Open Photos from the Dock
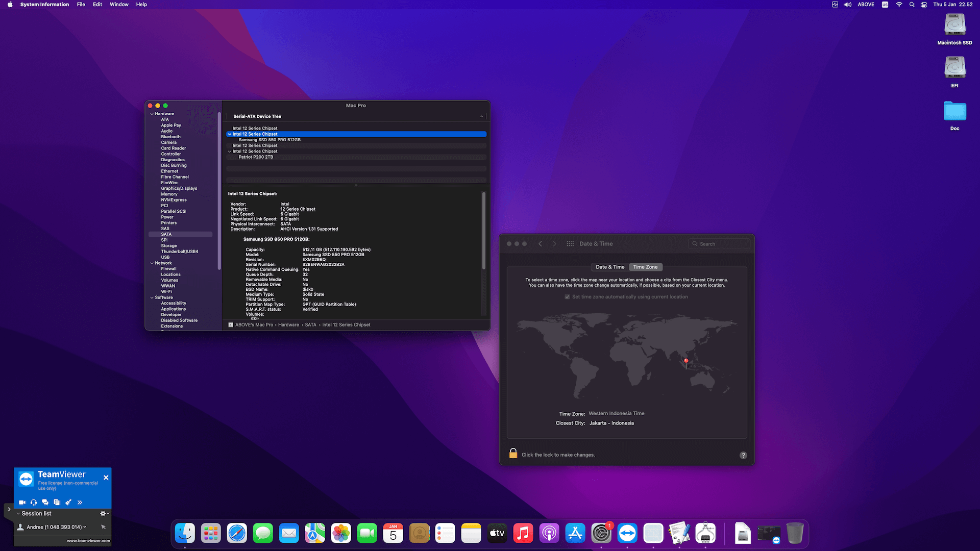 coord(341,534)
